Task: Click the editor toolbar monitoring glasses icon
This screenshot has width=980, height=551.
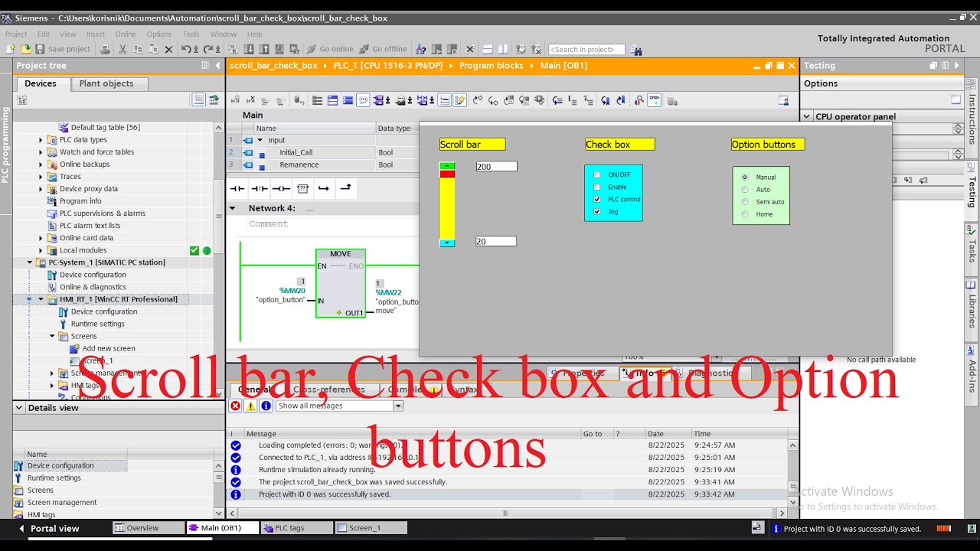Action: (x=654, y=100)
